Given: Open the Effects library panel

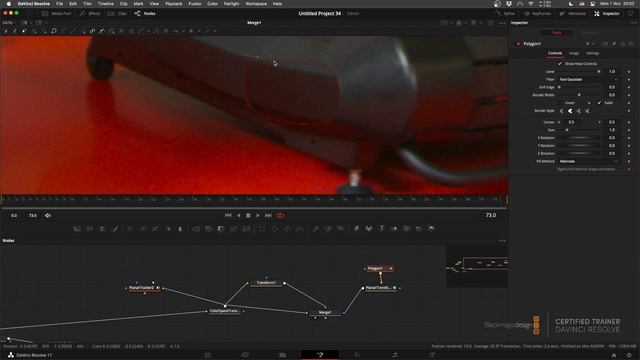Looking at the screenshot, I should tap(90, 13).
